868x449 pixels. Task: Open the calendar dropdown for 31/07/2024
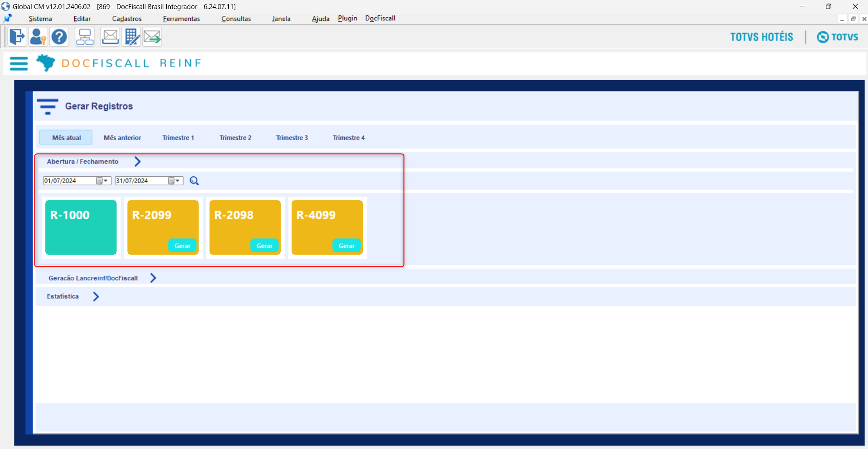point(174,181)
